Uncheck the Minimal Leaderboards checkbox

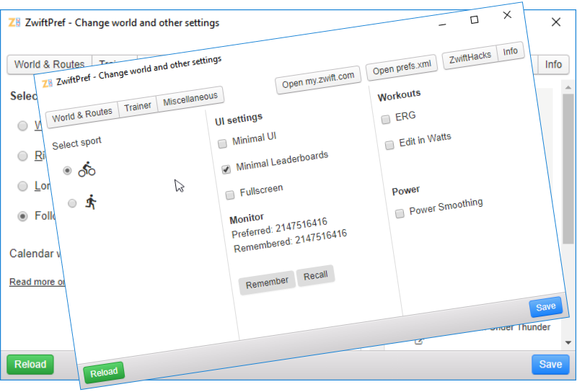(226, 169)
